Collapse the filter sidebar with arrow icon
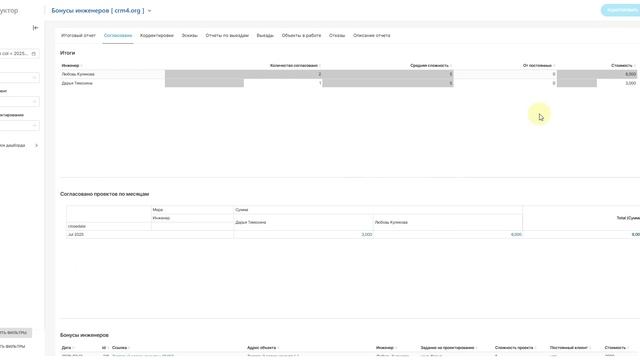This screenshot has width=640, height=360. (x=36, y=28)
